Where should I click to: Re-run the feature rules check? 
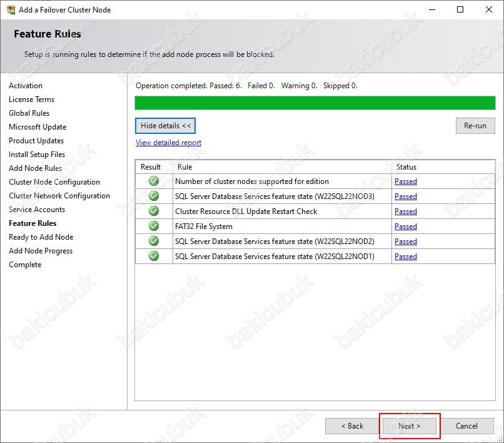[x=475, y=126]
